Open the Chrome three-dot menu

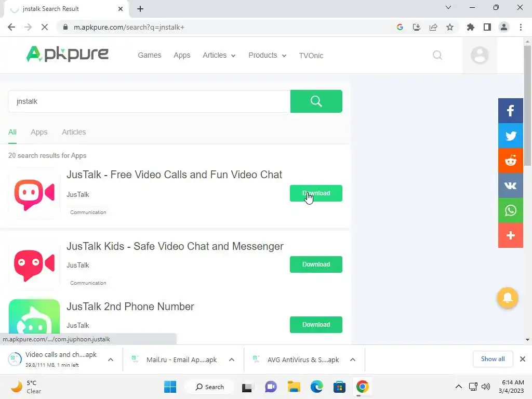point(521,27)
